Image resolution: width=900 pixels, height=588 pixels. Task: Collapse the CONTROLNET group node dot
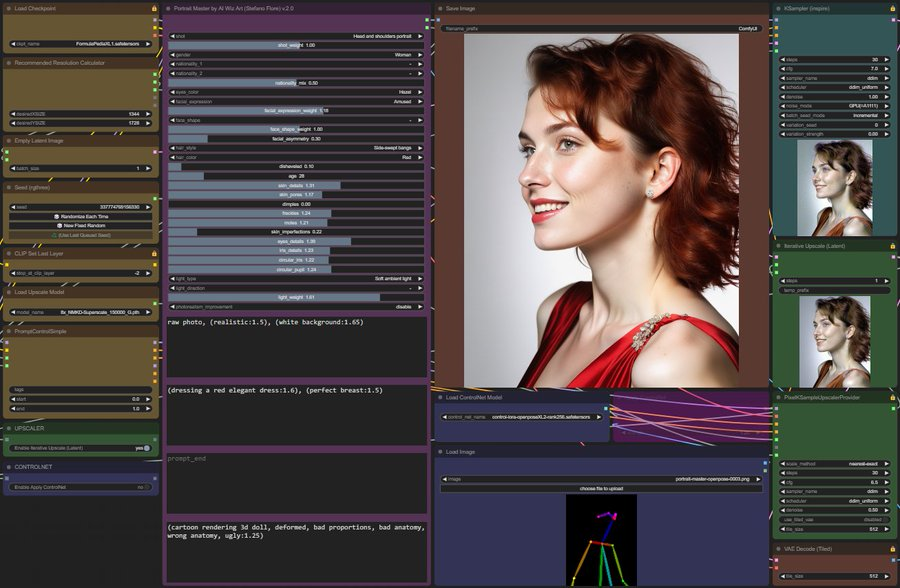click(9, 467)
